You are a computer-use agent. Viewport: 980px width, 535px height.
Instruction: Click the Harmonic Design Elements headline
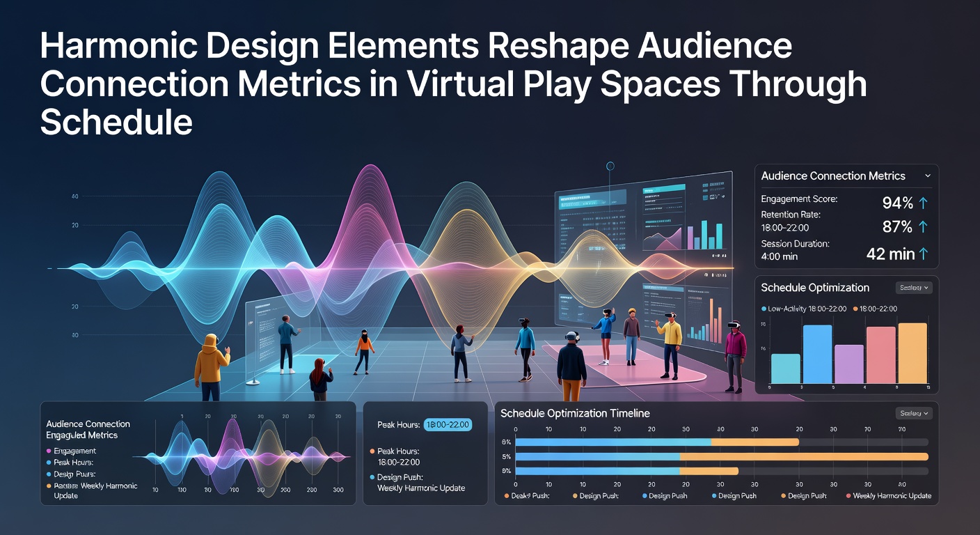(453, 84)
